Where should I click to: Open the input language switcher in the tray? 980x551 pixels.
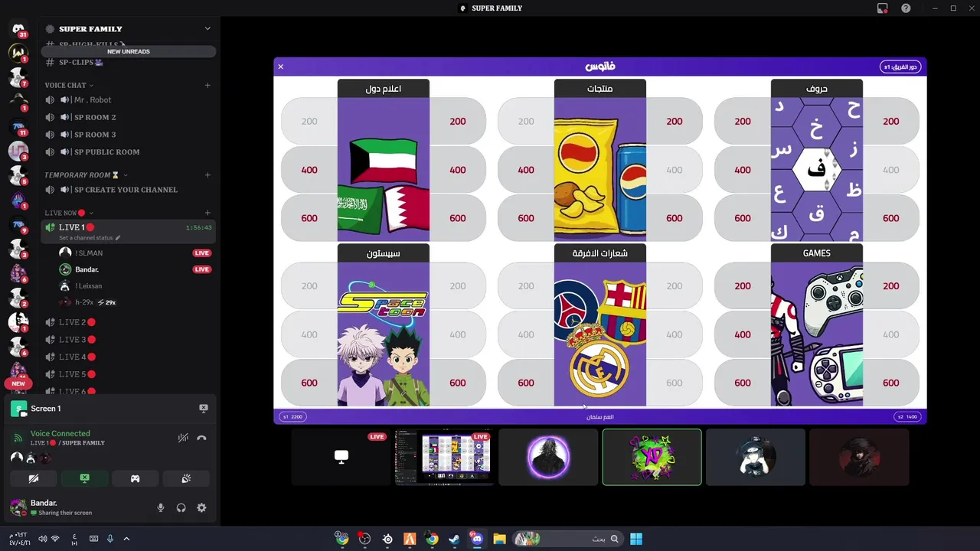tap(74, 539)
